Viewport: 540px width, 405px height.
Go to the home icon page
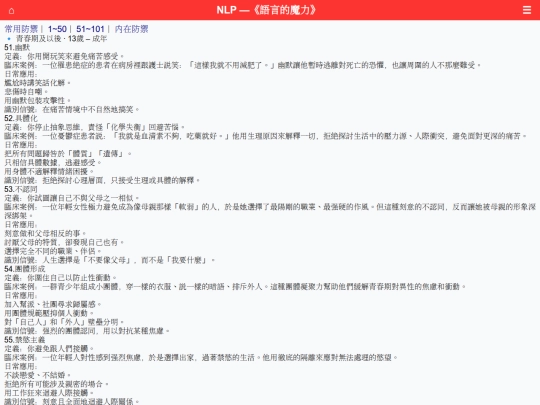[11, 11]
